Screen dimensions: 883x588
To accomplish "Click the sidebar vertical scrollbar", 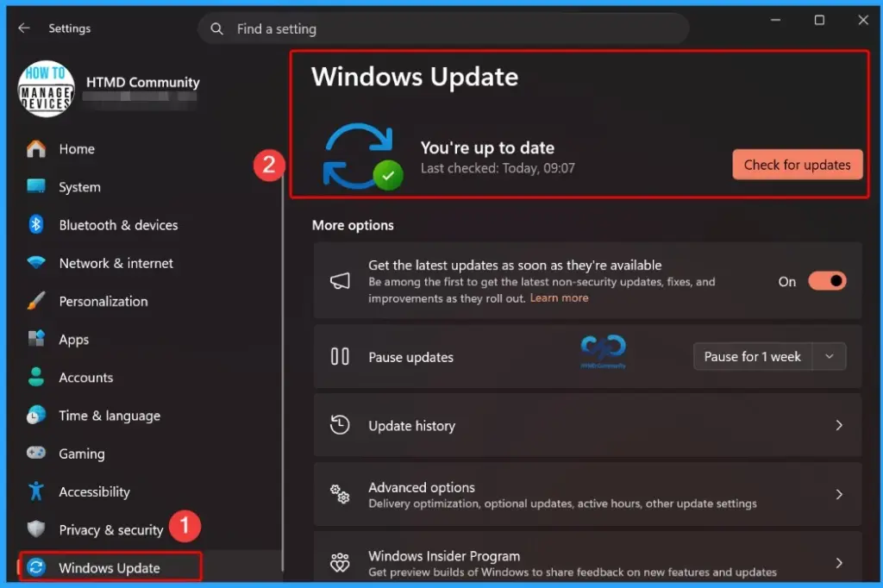I will pos(282,372).
